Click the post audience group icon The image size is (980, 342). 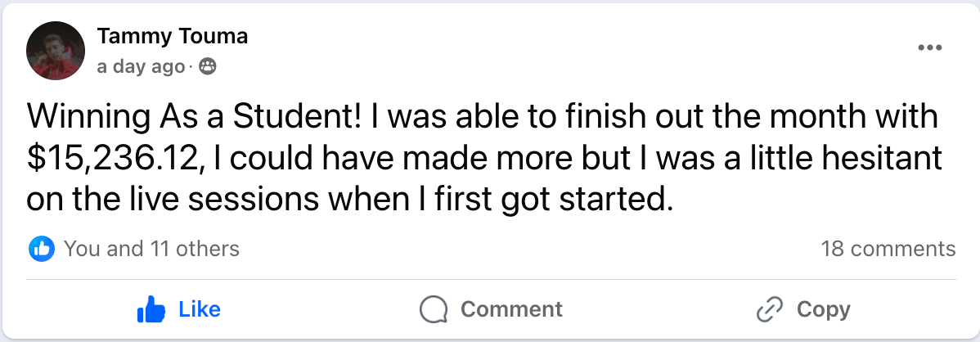coord(208,67)
